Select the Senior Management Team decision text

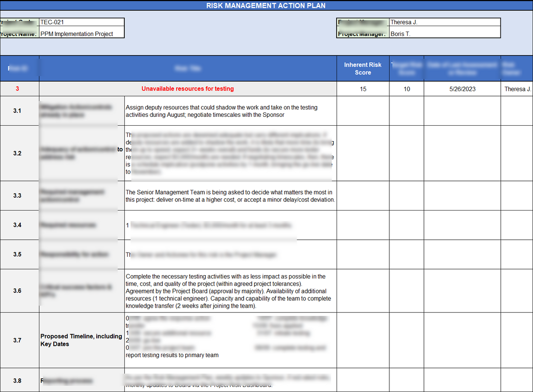[230, 196]
